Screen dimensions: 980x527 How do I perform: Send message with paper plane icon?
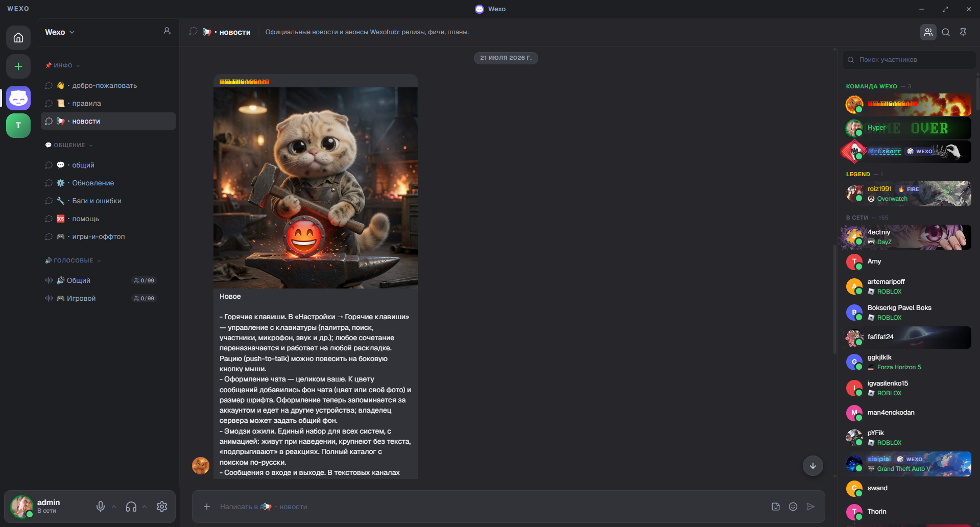[x=810, y=507]
